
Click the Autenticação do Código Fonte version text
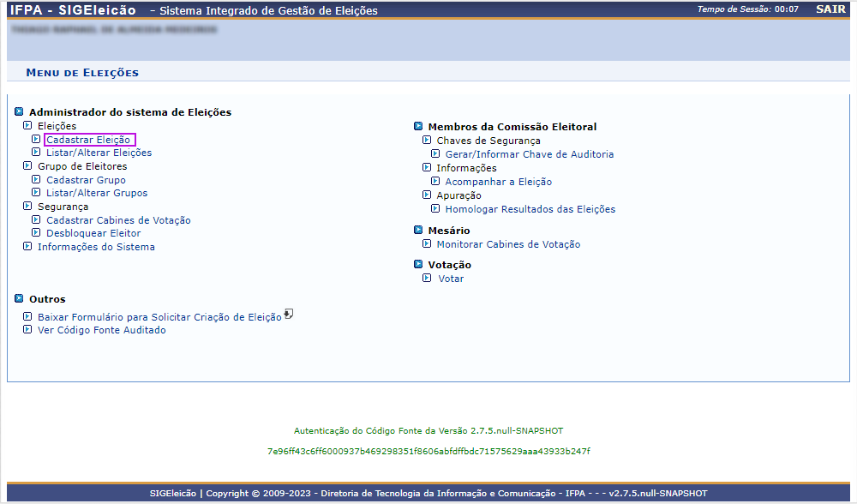428,431
